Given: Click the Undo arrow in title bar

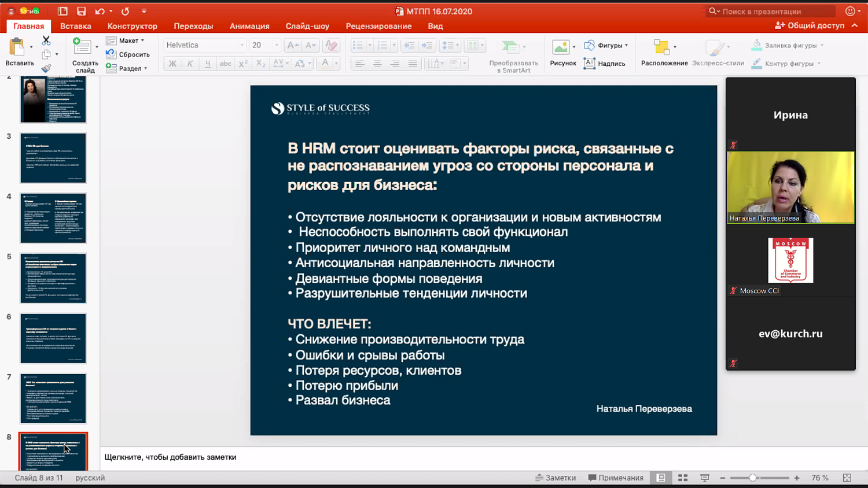Looking at the screenshot, I should [x=100, y=11].
